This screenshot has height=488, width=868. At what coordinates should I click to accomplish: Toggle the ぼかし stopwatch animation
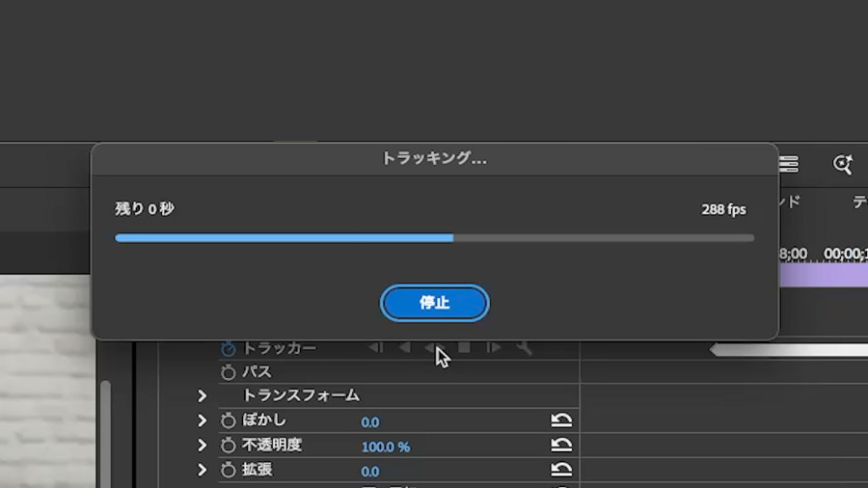228,420
